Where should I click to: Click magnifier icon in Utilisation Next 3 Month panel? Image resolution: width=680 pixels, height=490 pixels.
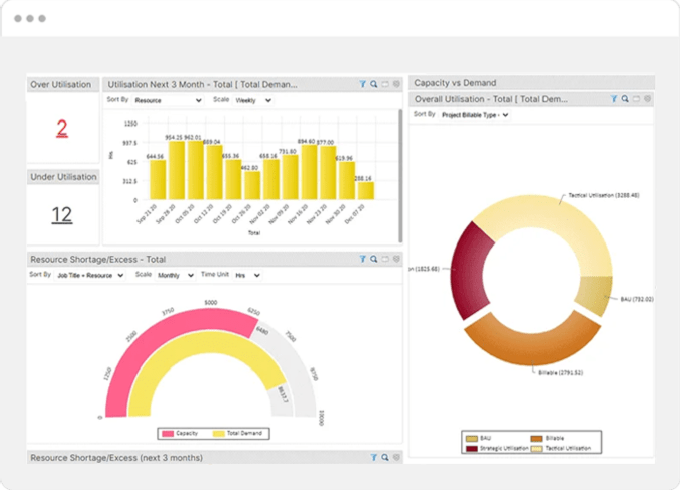[374, 85]
